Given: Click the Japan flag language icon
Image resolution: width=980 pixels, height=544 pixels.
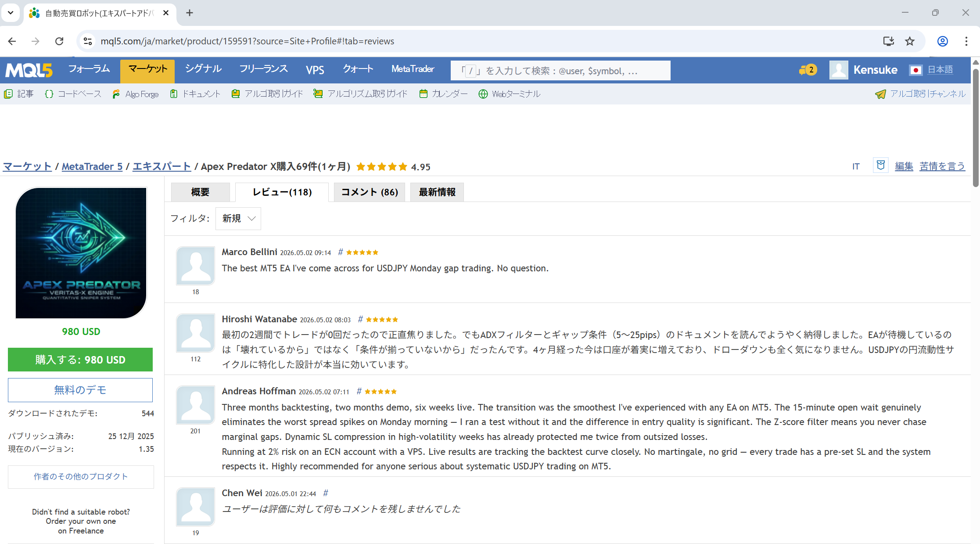Looking at the screenshot, I should pos(915,70).
